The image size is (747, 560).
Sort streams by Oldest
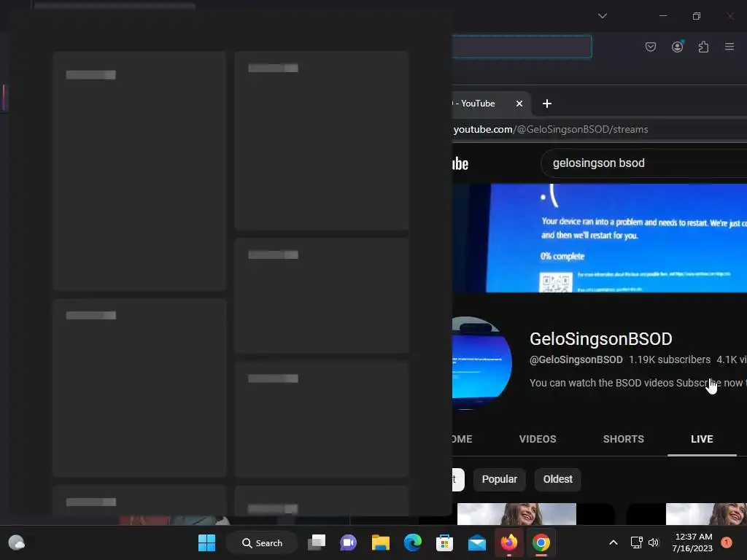[x=558, y=479]
